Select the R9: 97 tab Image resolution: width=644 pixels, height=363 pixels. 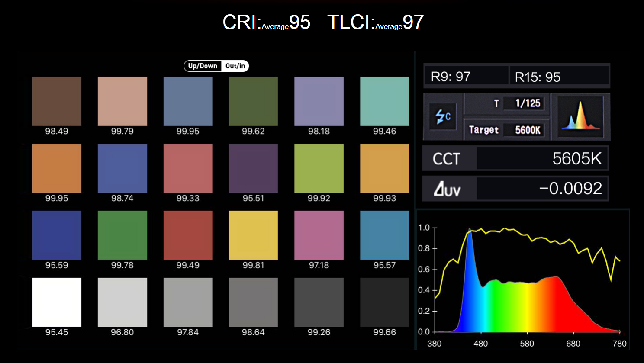coord(466,76)
